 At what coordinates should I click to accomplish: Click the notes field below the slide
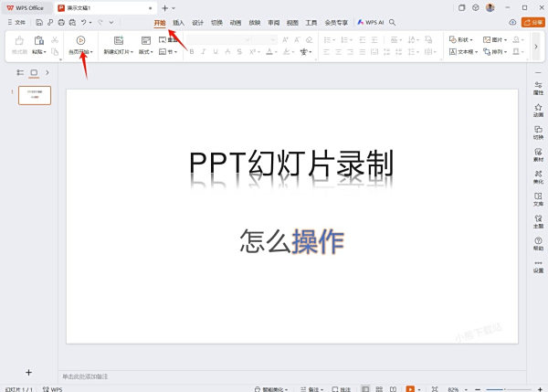(x=292, y=376)
